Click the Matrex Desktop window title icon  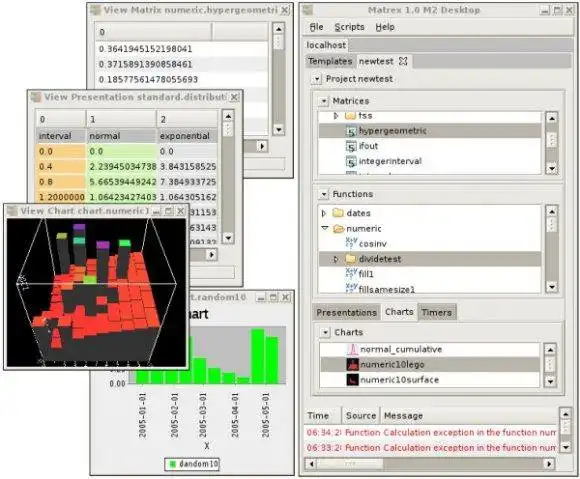click(x=307, y=10)
